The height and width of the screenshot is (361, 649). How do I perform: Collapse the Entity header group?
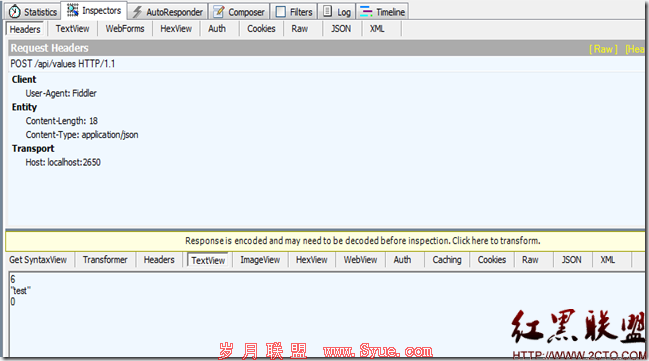click(24, 107)
